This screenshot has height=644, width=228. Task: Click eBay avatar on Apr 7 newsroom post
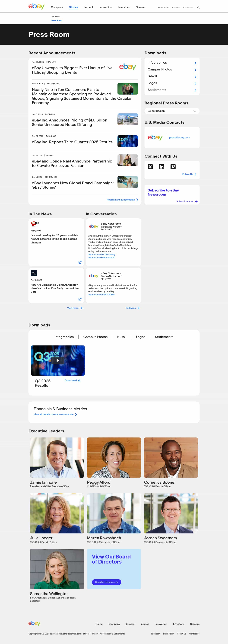[x=94, y=276]
